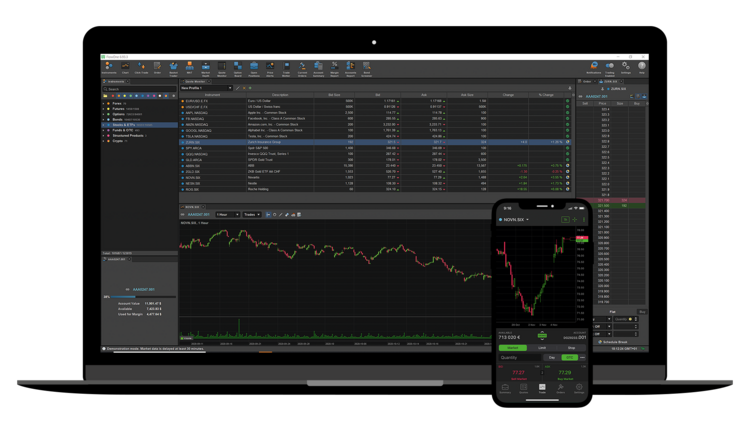Click the Buy button in the order panel
Viewport: 750px width, 421px height.
[x=642, y=312]
